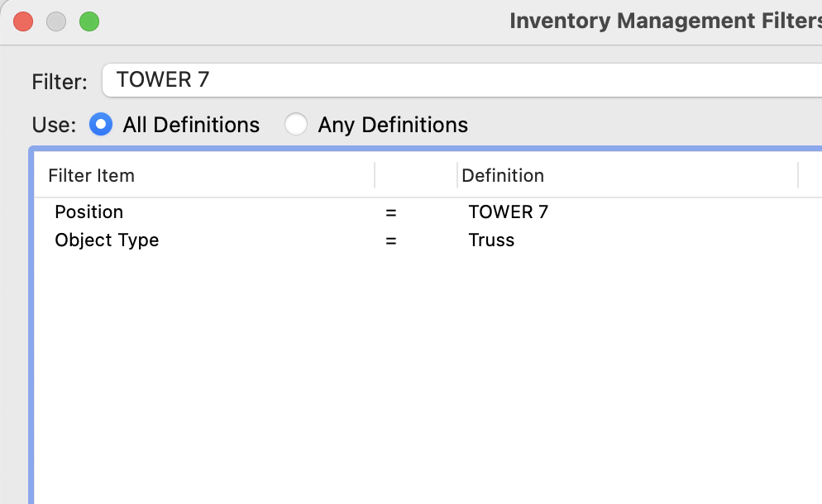Minimize the window with the yellow button
Image resolution: width=822 pixels, height=504 pixels.
tap(56, 21)
